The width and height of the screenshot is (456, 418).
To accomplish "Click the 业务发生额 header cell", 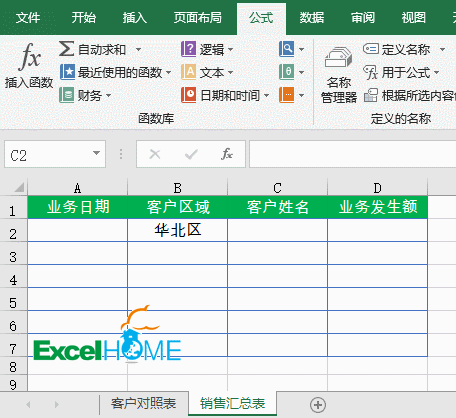I will [x=378, y=207].
